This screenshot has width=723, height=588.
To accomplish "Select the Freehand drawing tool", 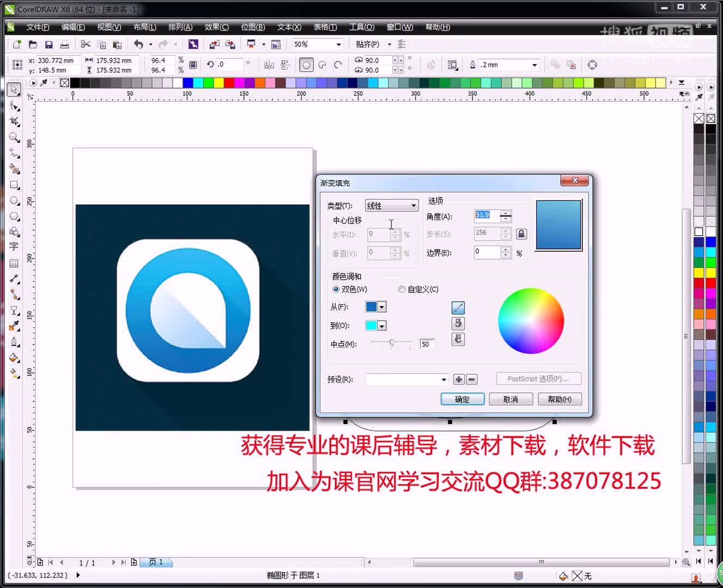I will [14, 153].
